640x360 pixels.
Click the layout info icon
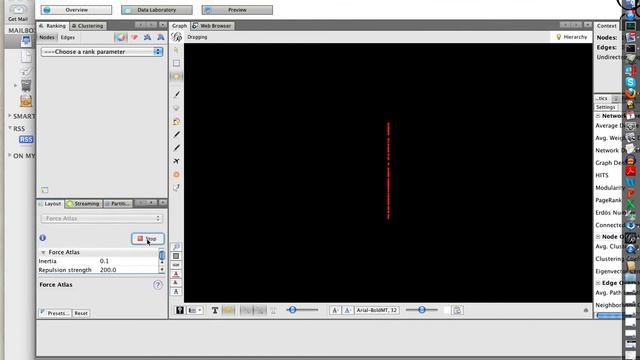coord(42,238)
